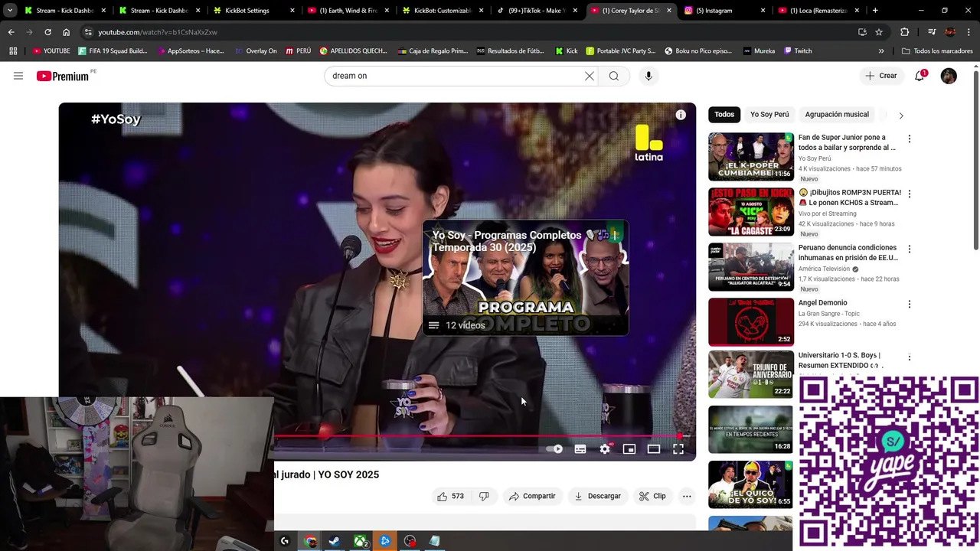Open Yo Soy Programas Completos playlist card
This screenshot has width=980, height=551.
pyautogui.click(x=525, y=278)
